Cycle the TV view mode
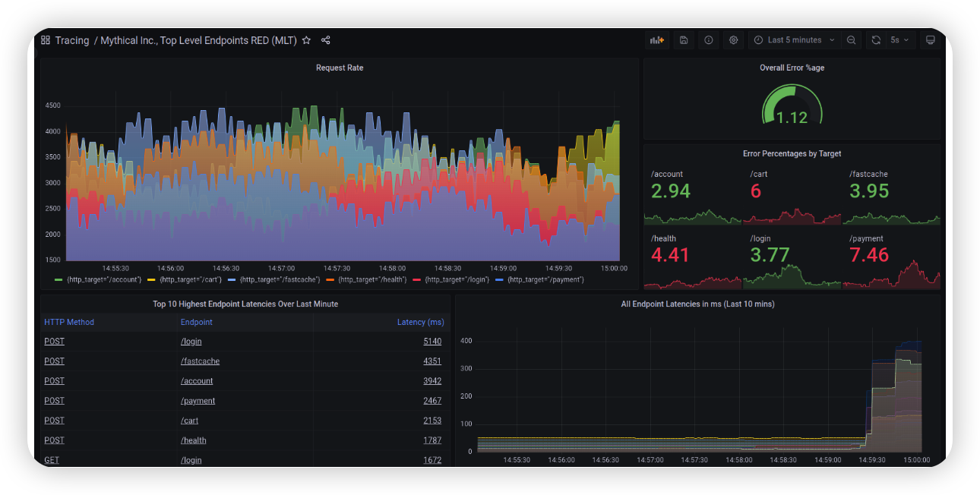The width and height of the screenshot is (980, 495). pyautogui.click(x=931, y=40)
